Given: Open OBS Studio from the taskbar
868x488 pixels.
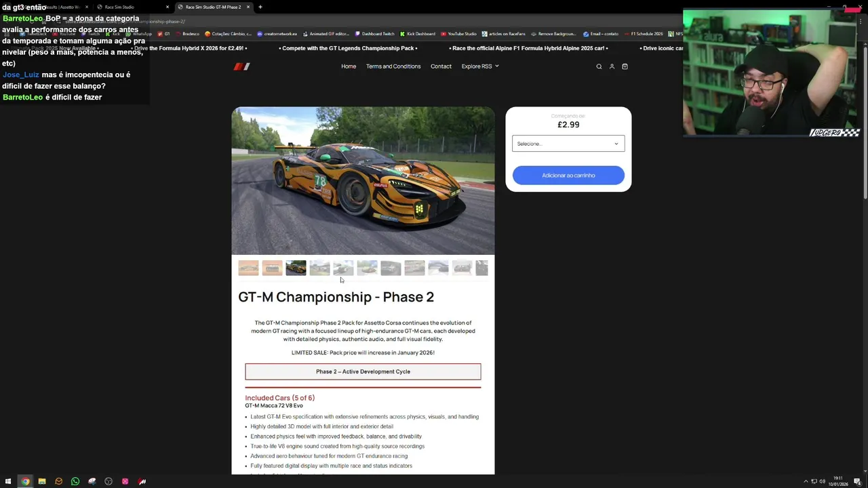Looking at the screenshot, I should [108, 481].
